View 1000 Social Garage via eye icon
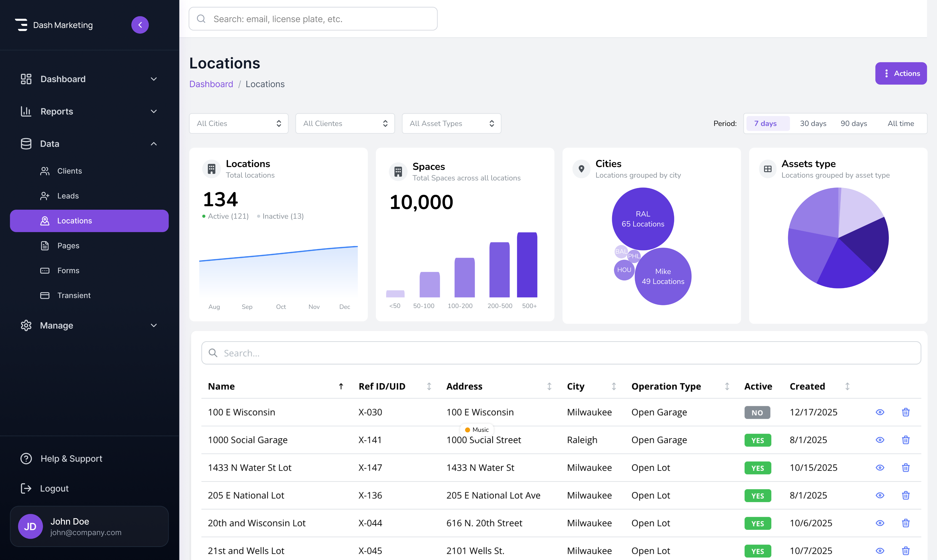The width and height of the screenshot is (937, 560). point(880,440)
